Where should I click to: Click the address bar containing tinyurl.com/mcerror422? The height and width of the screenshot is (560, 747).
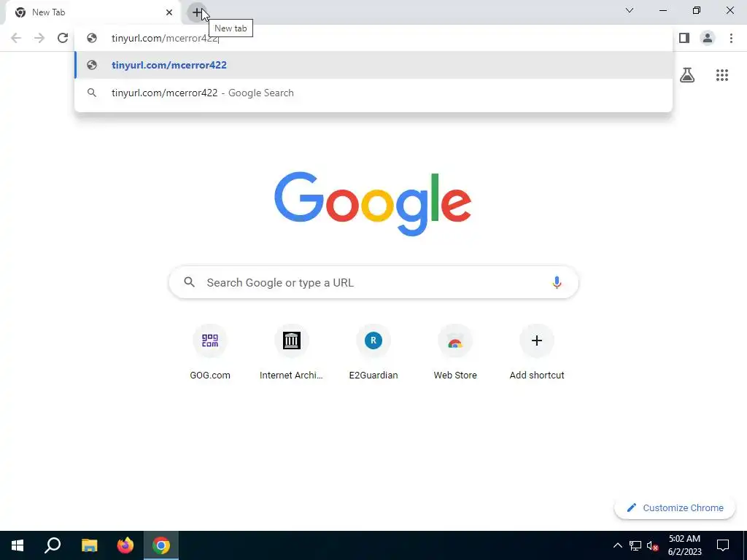[373, 38]
